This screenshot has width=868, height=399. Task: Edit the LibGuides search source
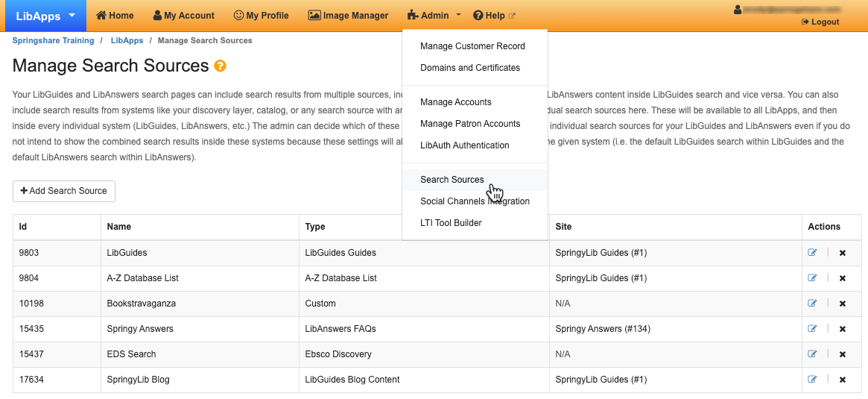pyautogui.click(x=812, y=253)
